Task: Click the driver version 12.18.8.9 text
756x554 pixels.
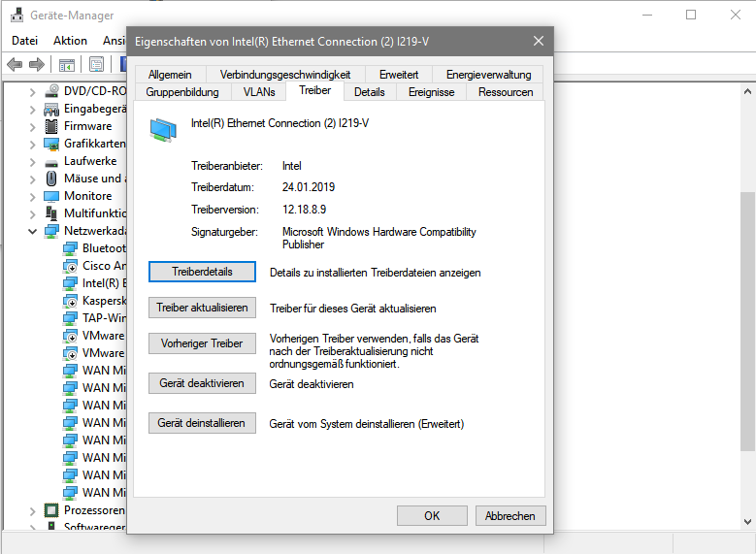Action: pyautogui.click(x=304, y=210)
